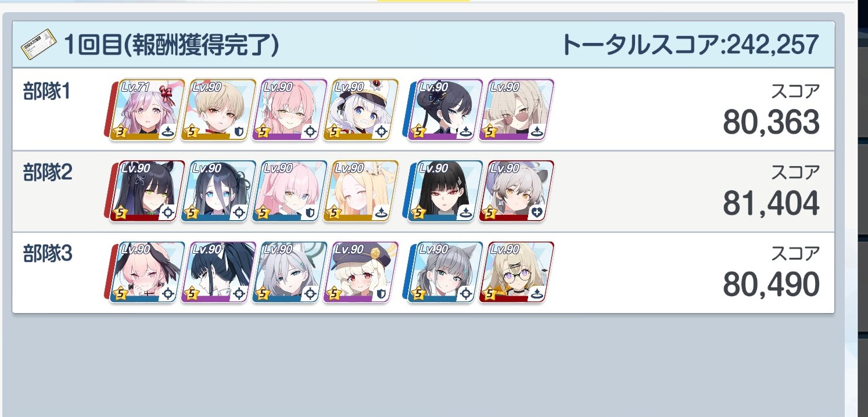Pick the pink-haired tank student in 部隊2

click(289, 192)
